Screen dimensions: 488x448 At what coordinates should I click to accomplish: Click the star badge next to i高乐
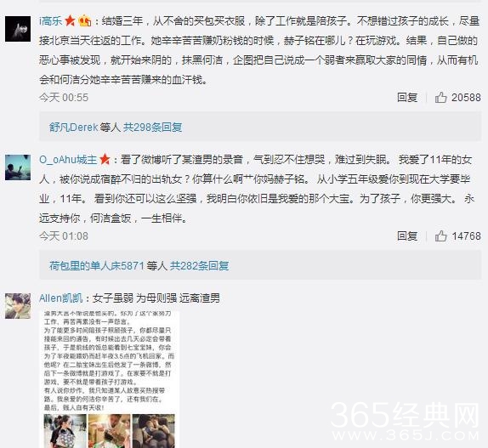click(70, 21)
